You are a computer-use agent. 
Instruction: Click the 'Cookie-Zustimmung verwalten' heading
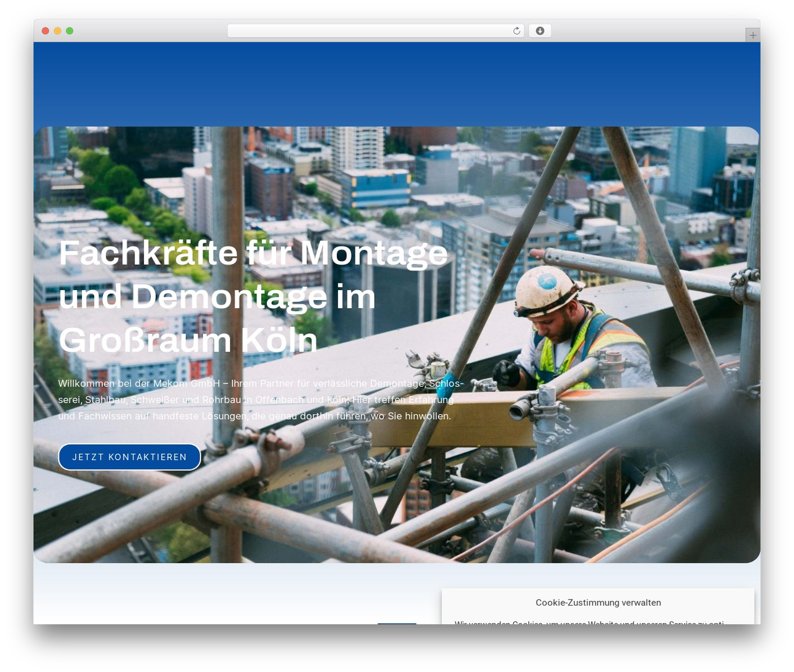click(x=599, y=603)
